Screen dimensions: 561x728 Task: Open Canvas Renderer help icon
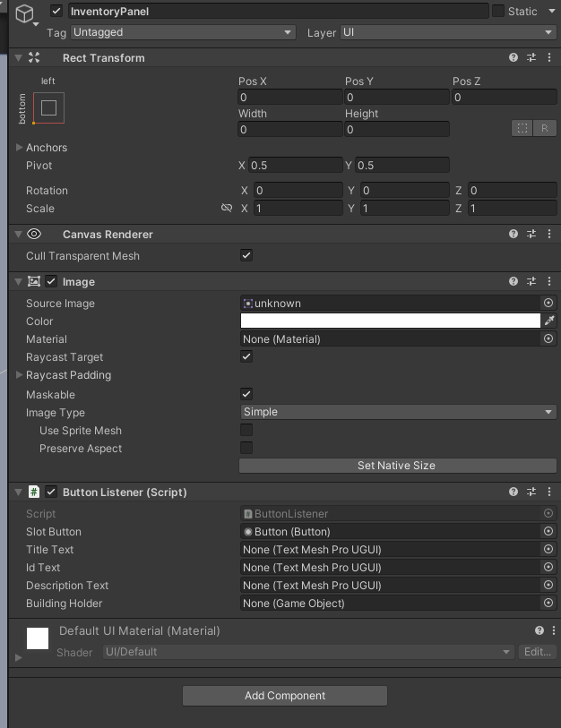tap(514, 234)
